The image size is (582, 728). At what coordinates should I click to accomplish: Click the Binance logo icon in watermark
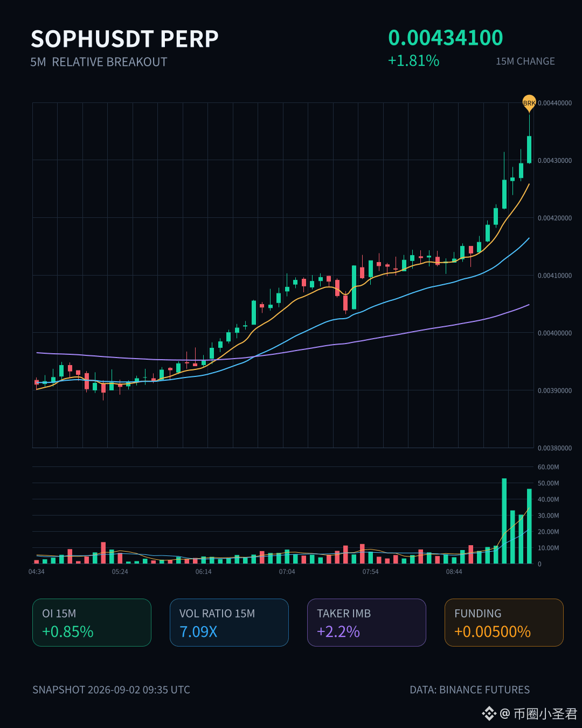tap(489, 713)
